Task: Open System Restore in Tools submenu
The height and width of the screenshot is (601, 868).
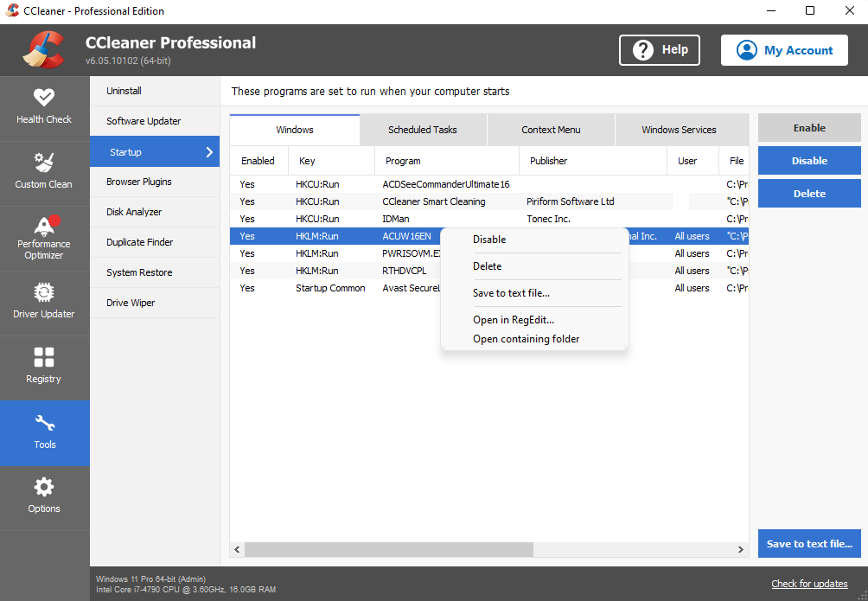Action: click(x=155, y=272)
